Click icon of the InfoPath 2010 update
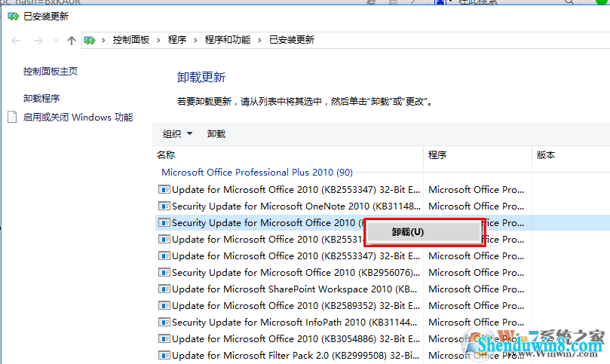 pos(164,322)
